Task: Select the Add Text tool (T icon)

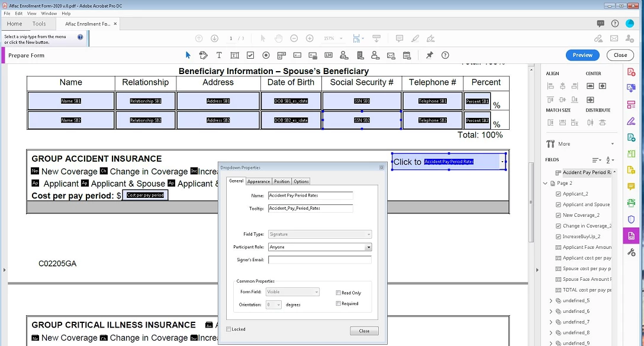Action: click(x=219, y=55)
